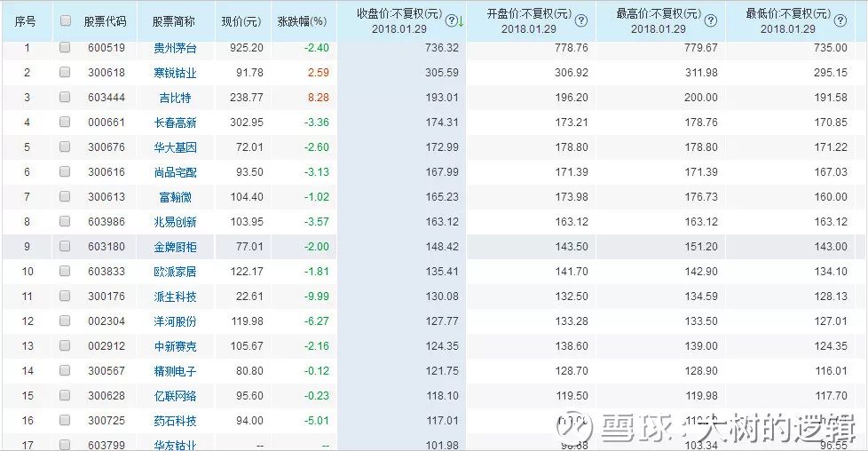Open the 中新赛克 stock link
The height and width of the screenshot is (451, 868).
[x=175, y=346]
